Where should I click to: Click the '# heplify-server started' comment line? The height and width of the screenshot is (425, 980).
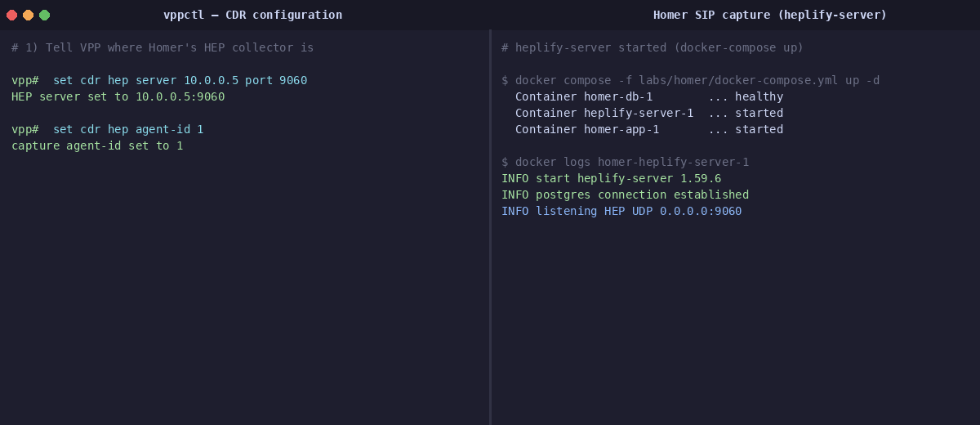click(653, 47)
